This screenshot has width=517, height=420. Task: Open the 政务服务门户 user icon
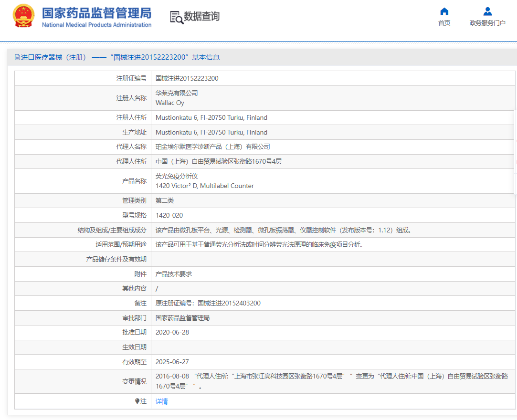487,11
